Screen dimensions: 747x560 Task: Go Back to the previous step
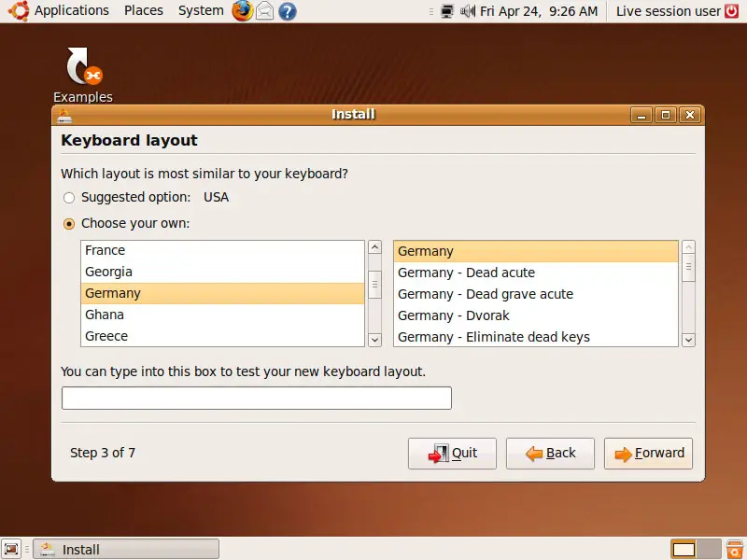point(550,454)
